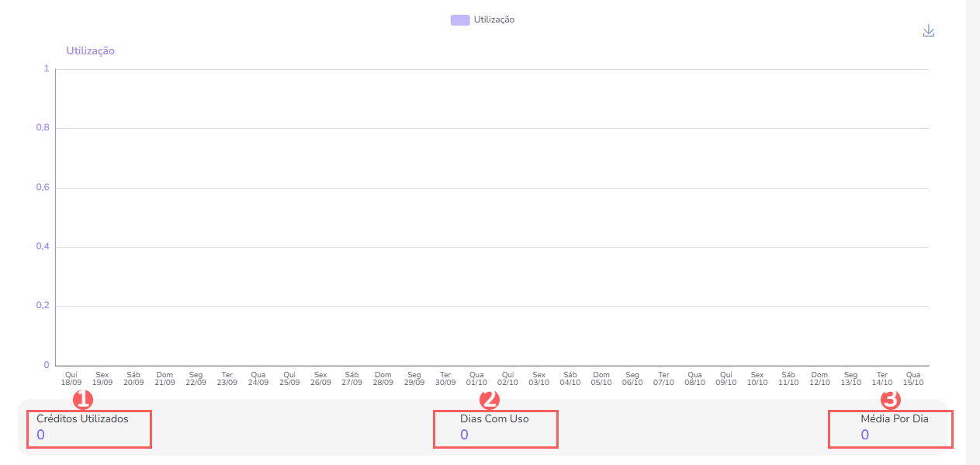This screenshot has width=980, height=465.
Task: Click the vertical scrollbar track on the right
Action: coord(972,233)
